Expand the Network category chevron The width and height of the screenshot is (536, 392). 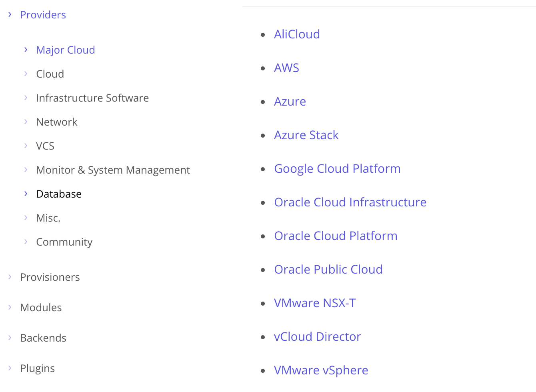[x=26, y=122]
